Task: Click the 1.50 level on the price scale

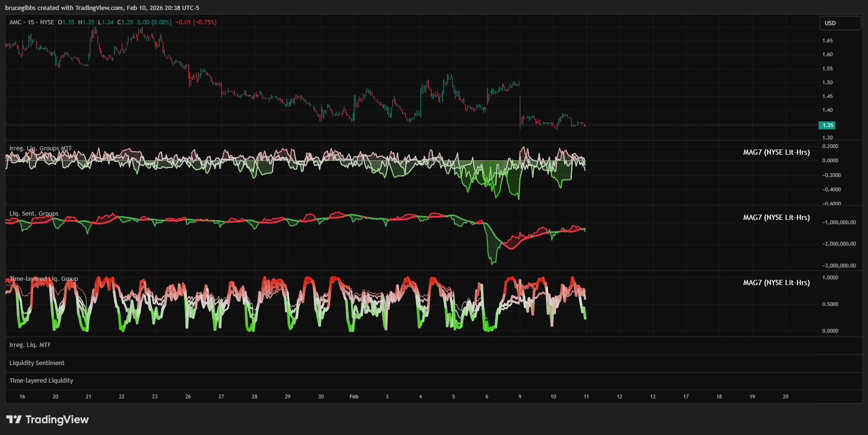Action: point(828,82)
